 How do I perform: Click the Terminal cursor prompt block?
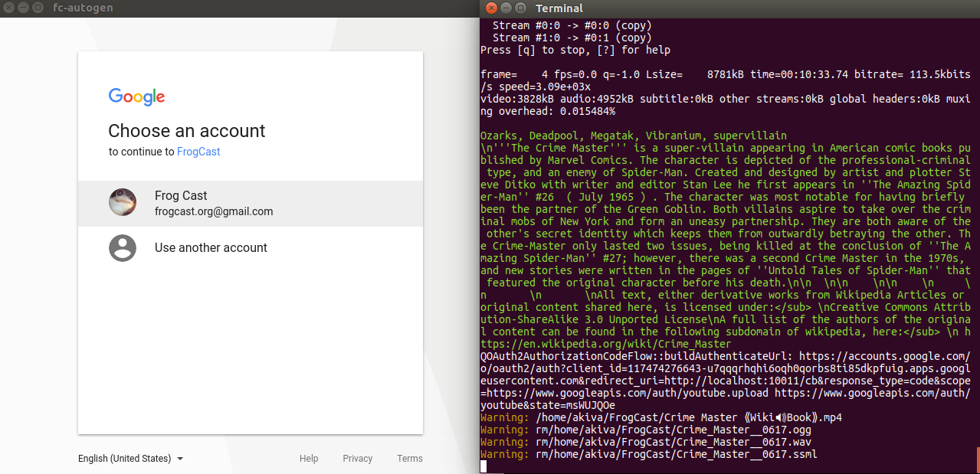click(483, 466)
